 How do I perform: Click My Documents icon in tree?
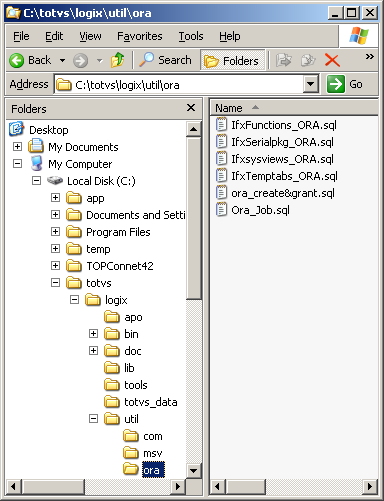(x=36, y=146)
